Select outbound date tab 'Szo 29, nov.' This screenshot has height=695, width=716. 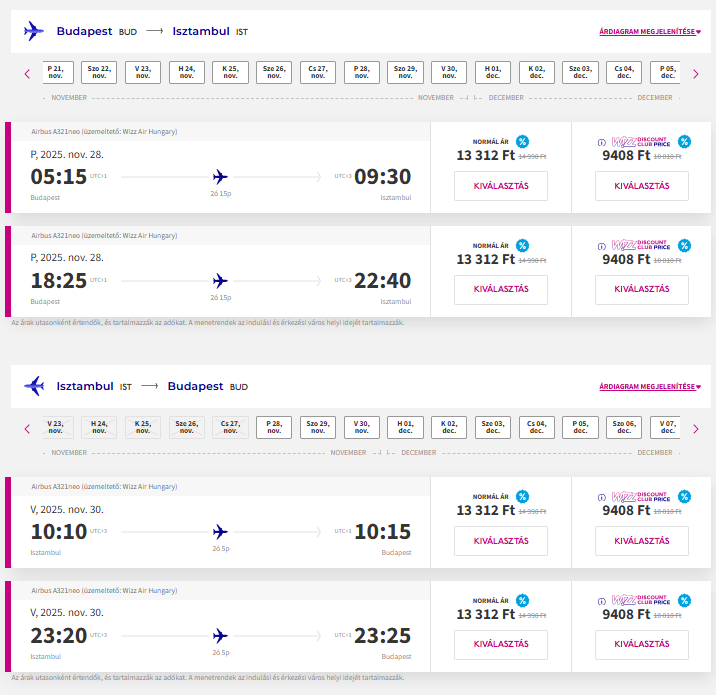(x=406, y=72)
